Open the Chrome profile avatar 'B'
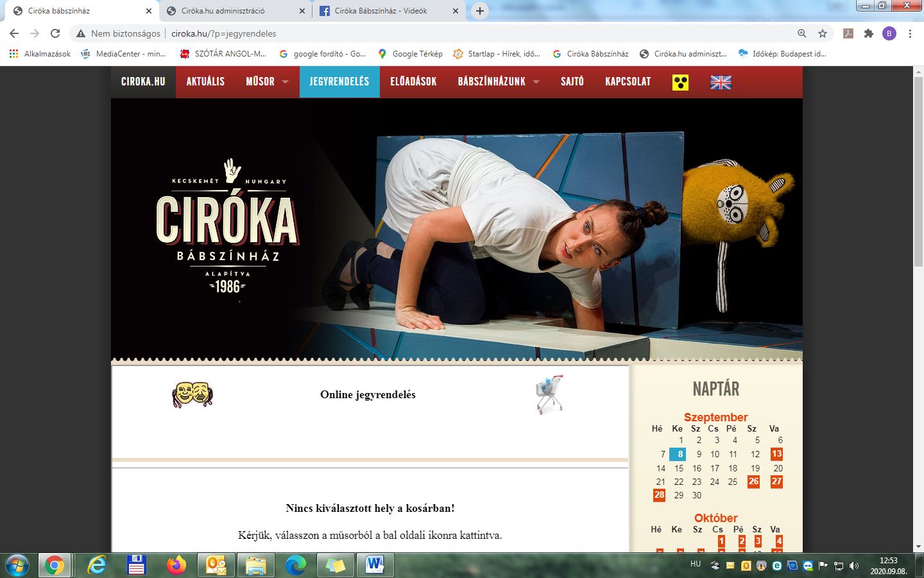Image resolution: width=924 pixels, height=578 pixels. [889, 33]
